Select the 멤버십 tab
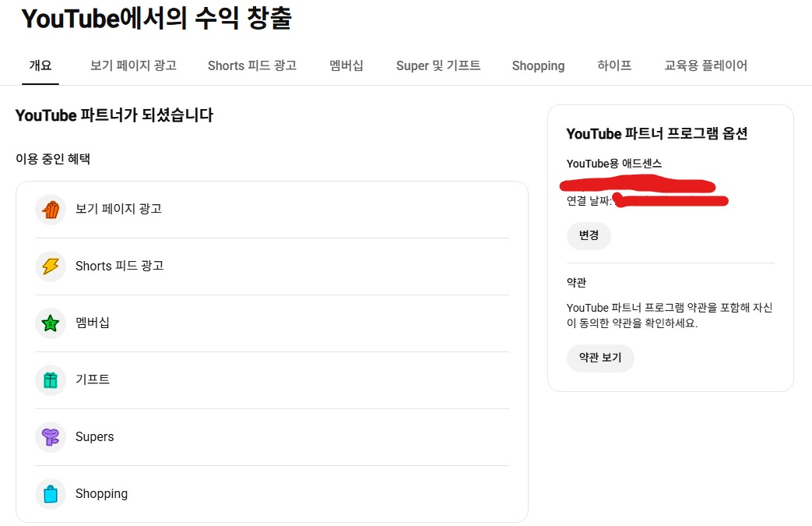The width and height of the screenshot is (812, 526). (x=346, y=65)
